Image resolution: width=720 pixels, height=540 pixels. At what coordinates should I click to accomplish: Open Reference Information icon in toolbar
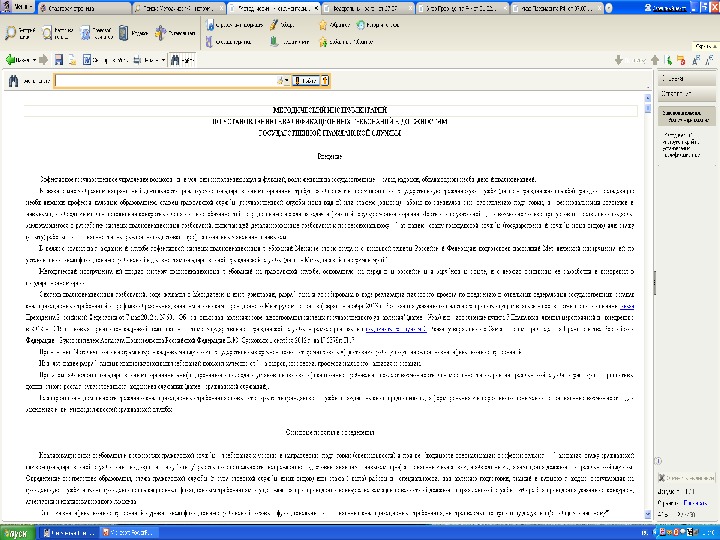(x=210, y=25)
